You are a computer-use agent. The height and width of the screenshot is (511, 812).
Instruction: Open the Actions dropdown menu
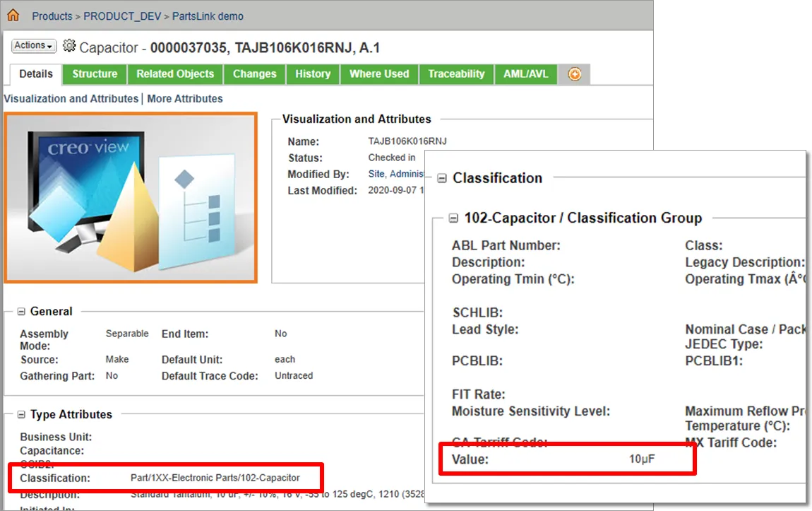pos(34,46)
